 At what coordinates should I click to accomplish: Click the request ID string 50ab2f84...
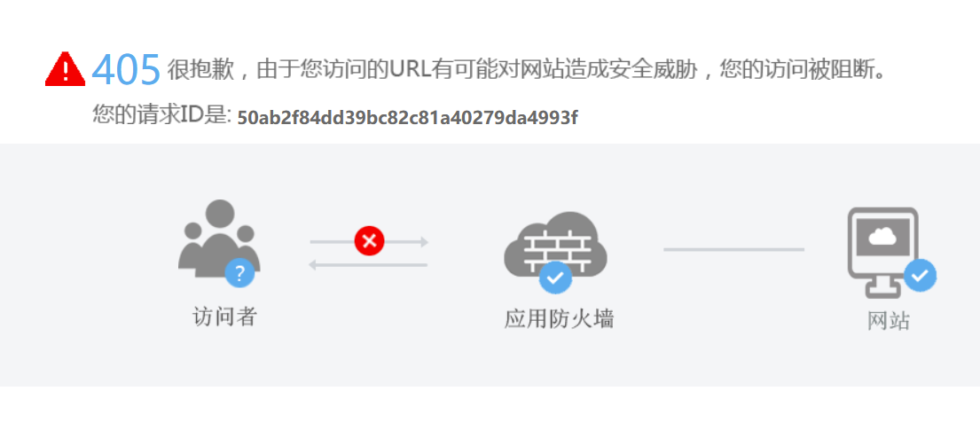click(x=407, y=118)
